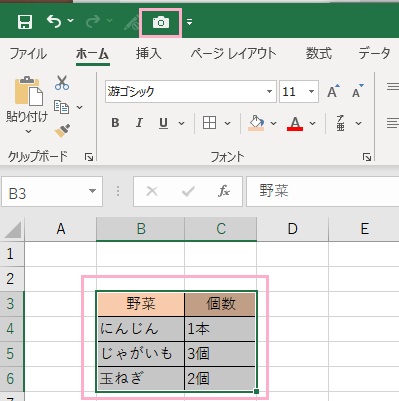Toggle italic formatting

(x=139, y=123)
